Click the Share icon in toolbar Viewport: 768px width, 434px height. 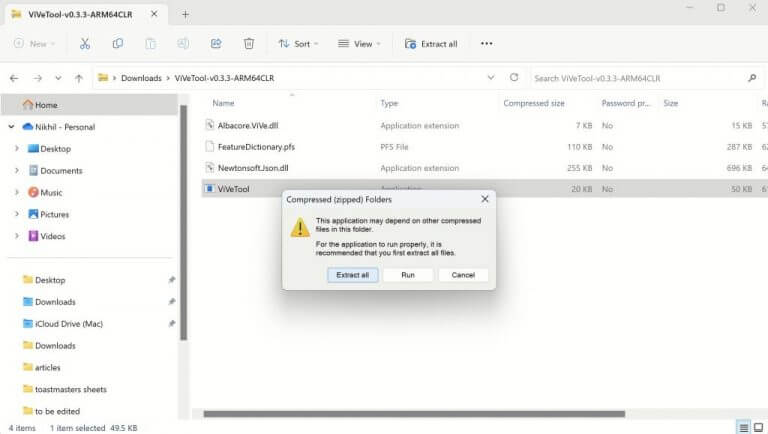pyautogui.click(x=216, y=44)
